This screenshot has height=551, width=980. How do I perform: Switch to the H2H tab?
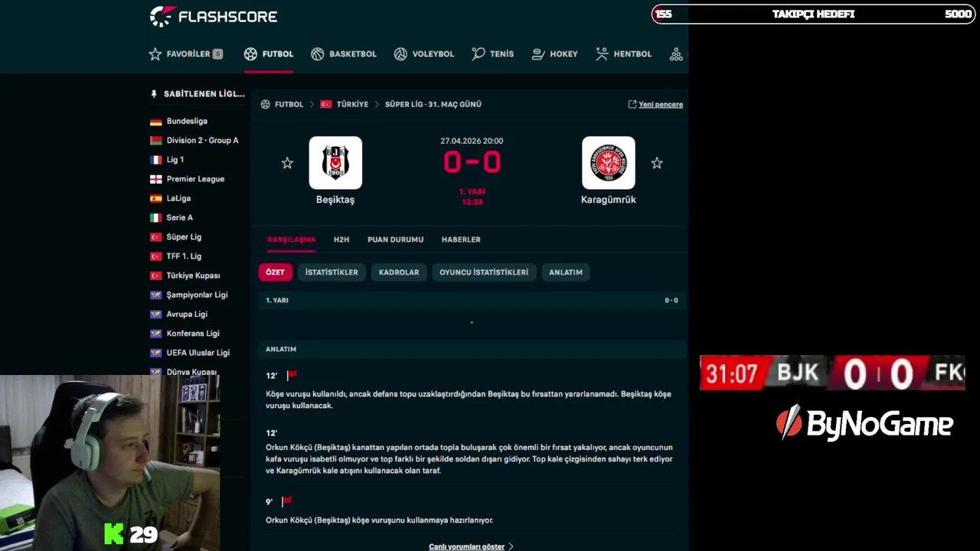point(341,240)
